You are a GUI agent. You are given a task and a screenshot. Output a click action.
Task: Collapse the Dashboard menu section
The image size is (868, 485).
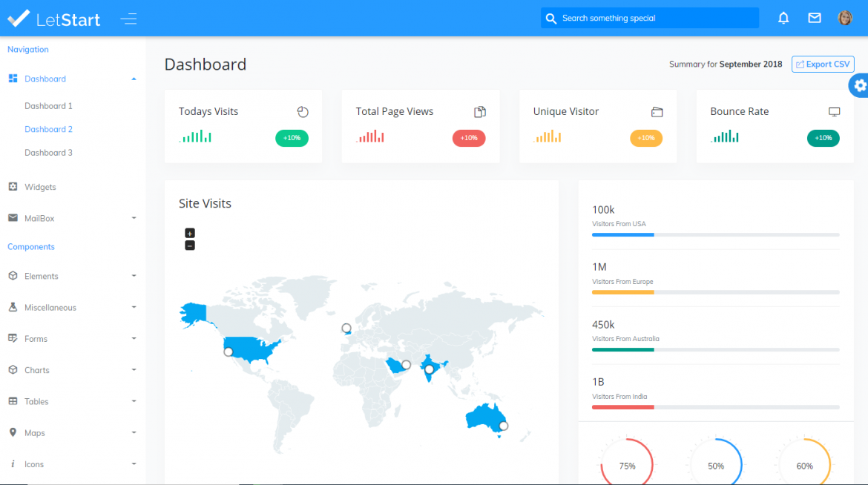pyautogui.click(x=134, y=79)
